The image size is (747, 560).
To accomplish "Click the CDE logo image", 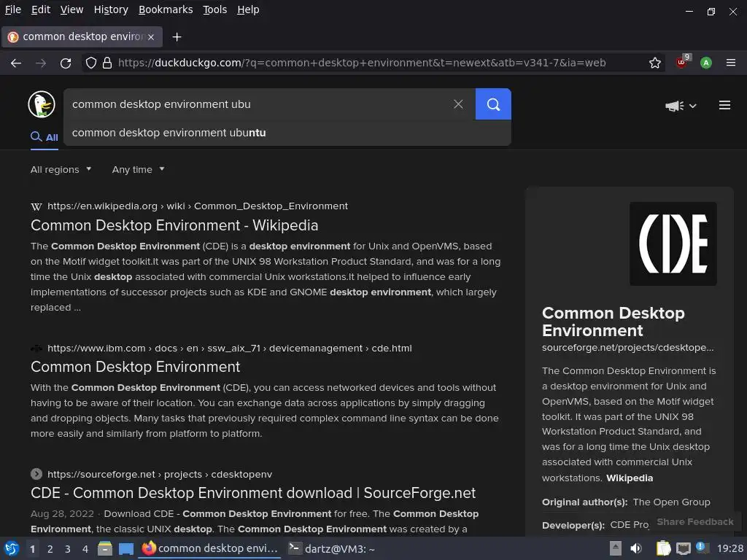I will (x=673, y=244).
